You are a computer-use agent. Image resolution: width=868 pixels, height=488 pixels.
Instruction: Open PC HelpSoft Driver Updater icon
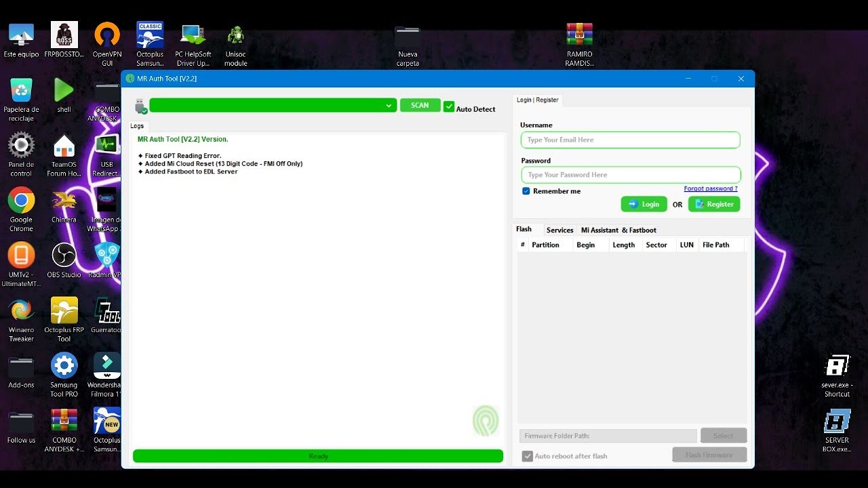193,44
